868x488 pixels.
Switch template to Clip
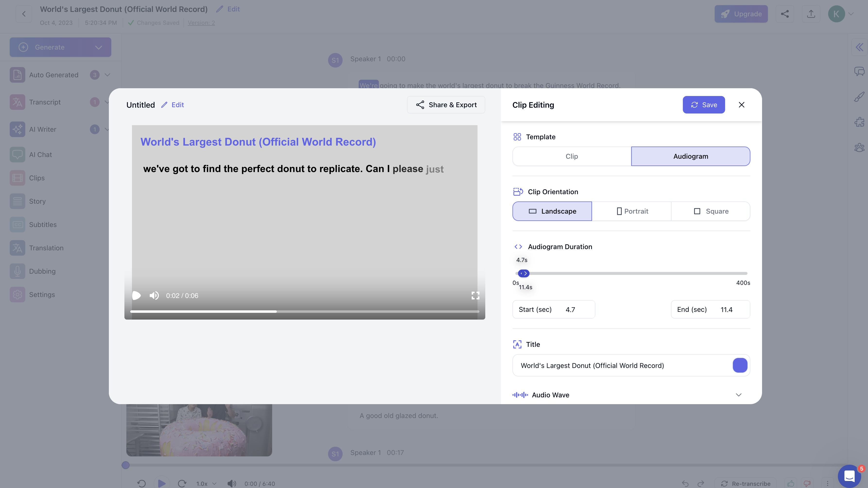[x=572, y=156]
